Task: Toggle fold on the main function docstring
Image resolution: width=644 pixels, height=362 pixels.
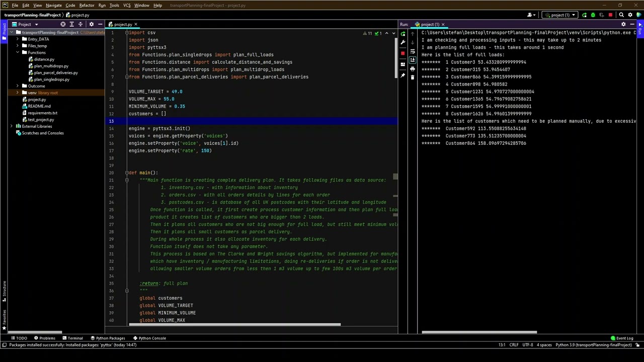Action: click(127, 180)
